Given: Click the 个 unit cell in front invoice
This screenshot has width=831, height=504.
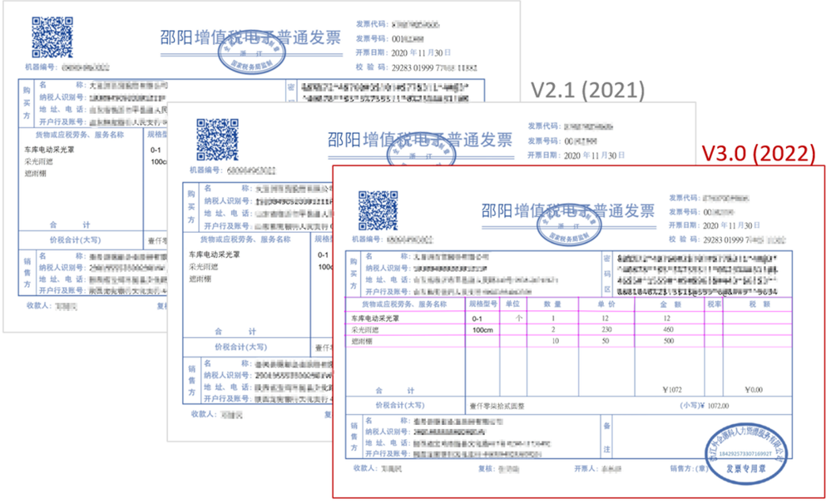Looking at the screenshot, I should [x=519, y=319].
